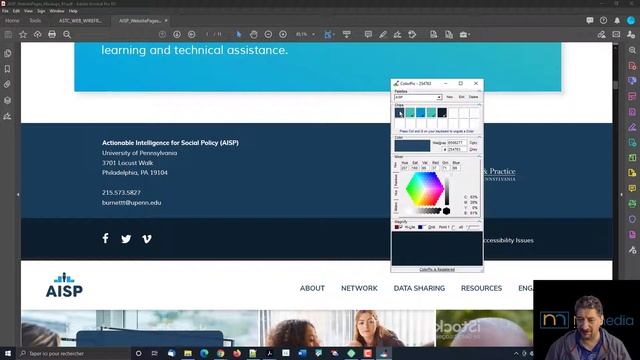Zoom in with the plus icon
Viewport: 640px width, 360px height.
point(283,35)
